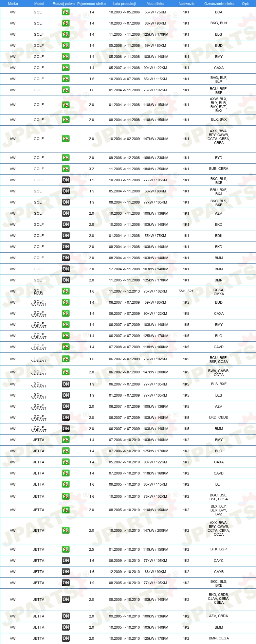Click petrol icon in Golf BKG, BLN row
Viewport: 256px width, 644px height.
click(x=66, y=23)
